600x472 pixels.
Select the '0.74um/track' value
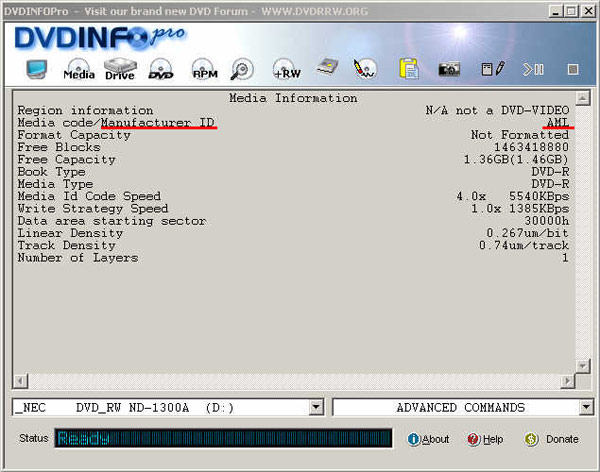523,245
